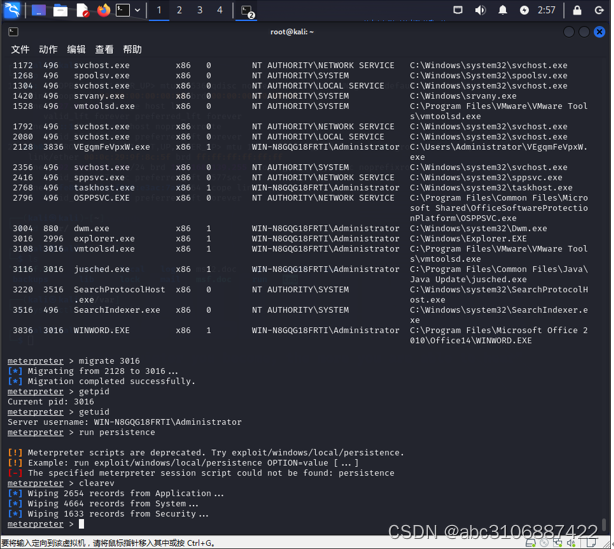Click the 'clearev' command text
This screenshot has height=549, width=614.
96,483
